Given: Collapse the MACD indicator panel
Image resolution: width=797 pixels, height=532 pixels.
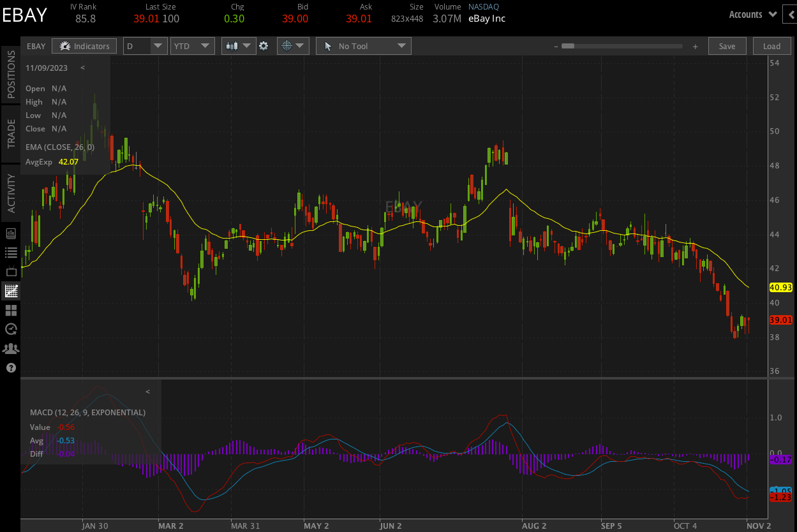Looking at the screenshot, I should point(147,391).
